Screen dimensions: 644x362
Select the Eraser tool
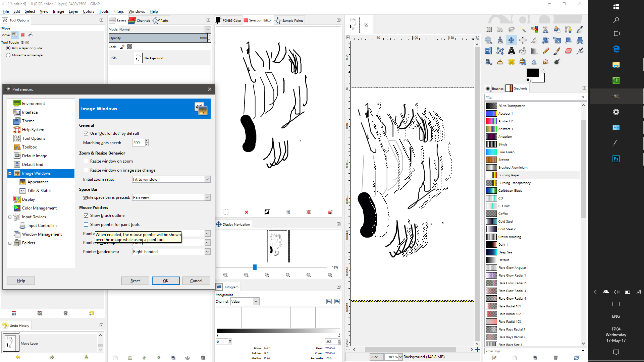(x=568, y=51)
